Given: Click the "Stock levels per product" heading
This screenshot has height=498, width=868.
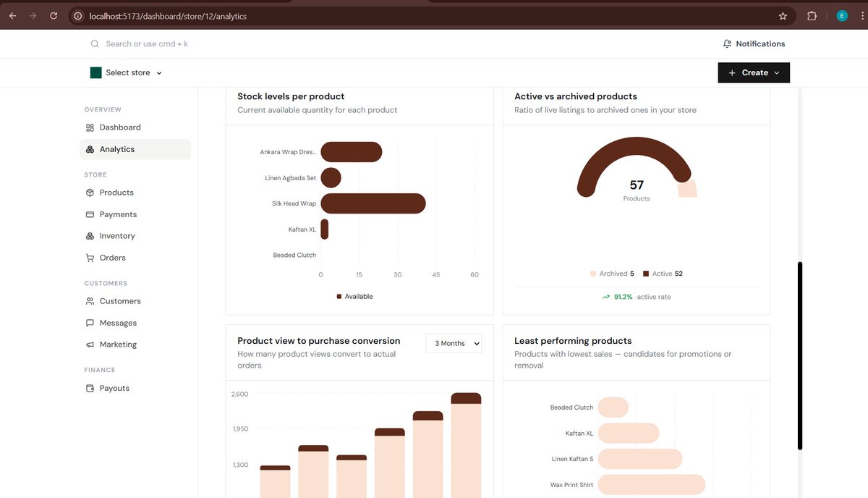Looking at the screenshot, I should pos(291,96).
